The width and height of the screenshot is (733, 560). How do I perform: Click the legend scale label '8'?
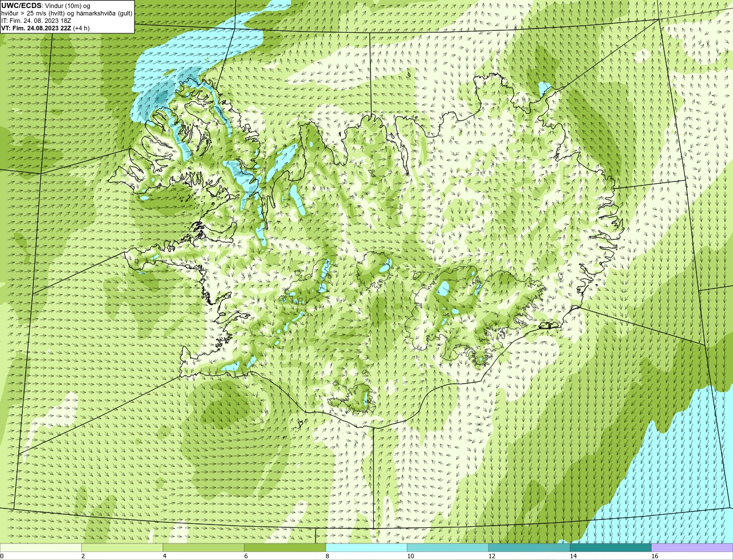(327, 556)
